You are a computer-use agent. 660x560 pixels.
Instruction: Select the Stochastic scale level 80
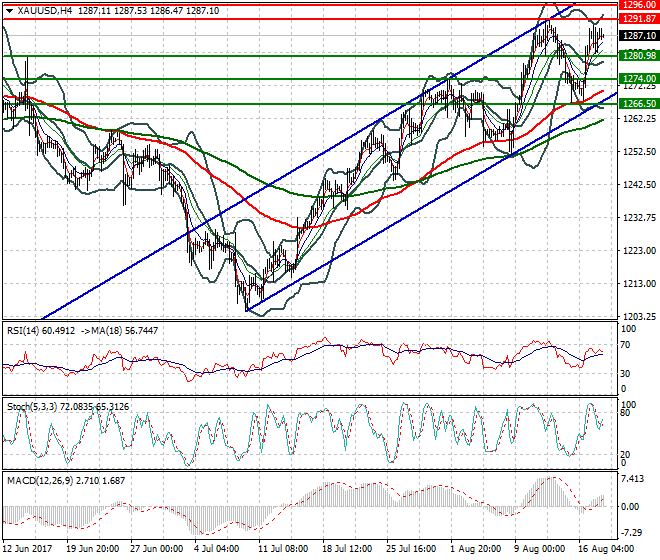[x=625, y=413]
